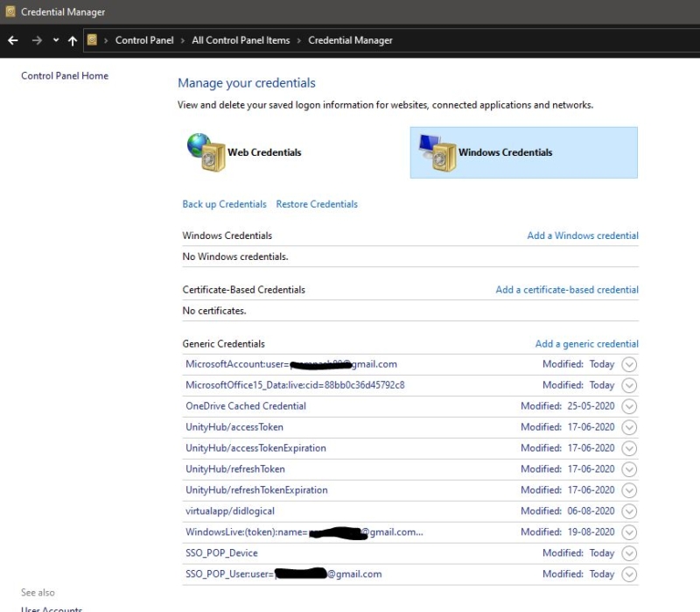Expand virtualapp/didlogical chevron
700x612 pixels.
tap(629, 511)
